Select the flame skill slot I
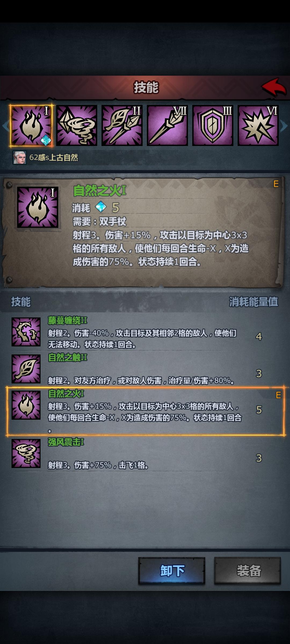This screenshot has height=644, width=290. tap(31, 126)
